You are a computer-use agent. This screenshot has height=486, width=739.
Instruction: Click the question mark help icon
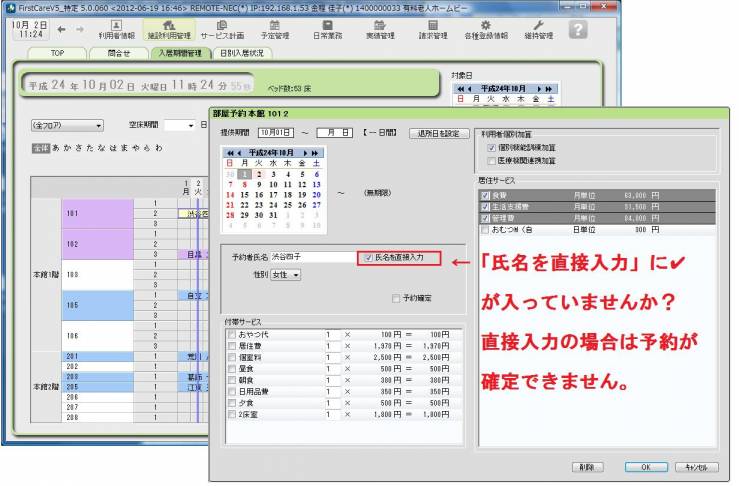point(578,29)
